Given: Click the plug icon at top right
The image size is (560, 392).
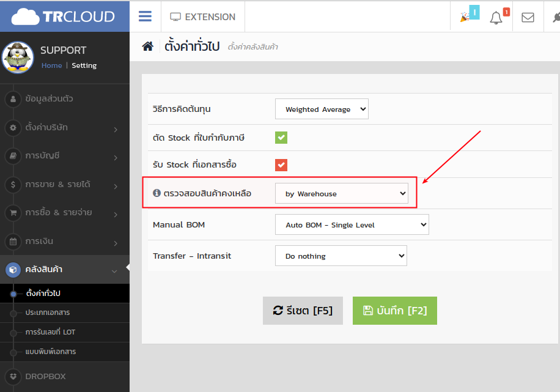Looking at the screenshot, I should tap(556, 17).
